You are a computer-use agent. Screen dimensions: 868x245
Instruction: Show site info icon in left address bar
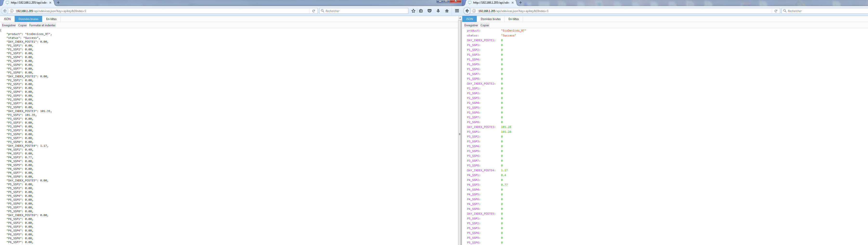pos(12,11)
